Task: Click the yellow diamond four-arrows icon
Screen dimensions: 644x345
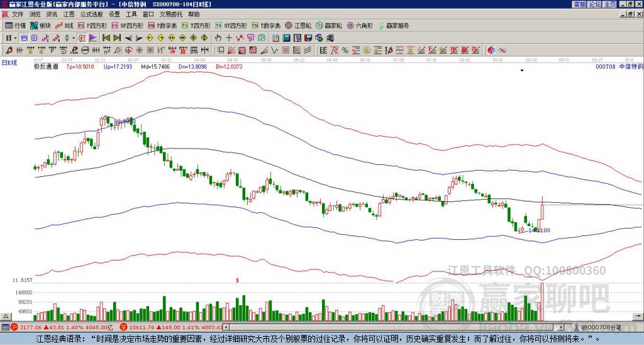Action: (204, 38)
